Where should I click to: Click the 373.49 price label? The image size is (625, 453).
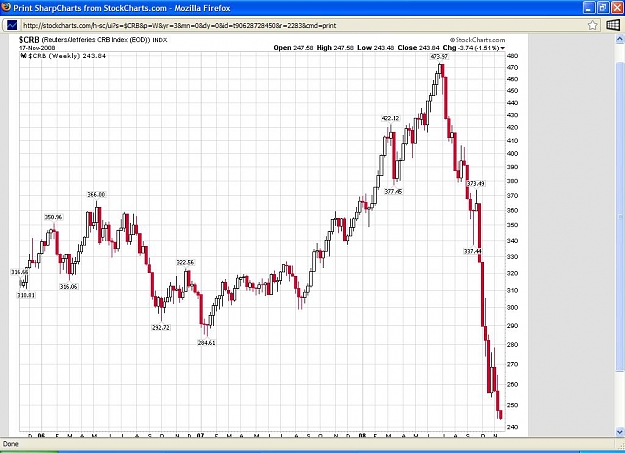click(x=476, y=183)
